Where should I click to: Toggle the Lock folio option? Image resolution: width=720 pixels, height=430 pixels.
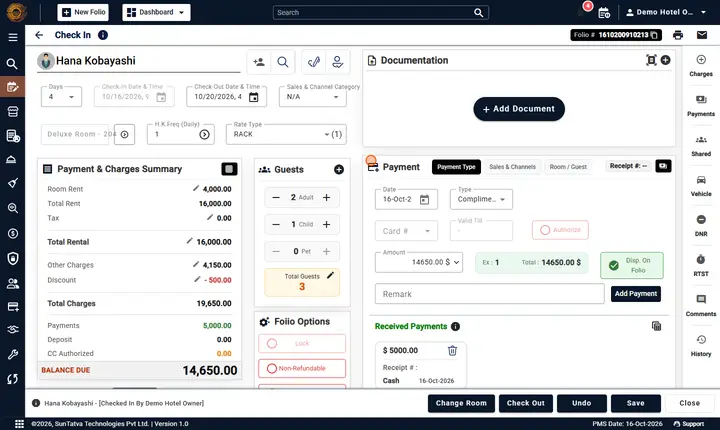[302, 343]
